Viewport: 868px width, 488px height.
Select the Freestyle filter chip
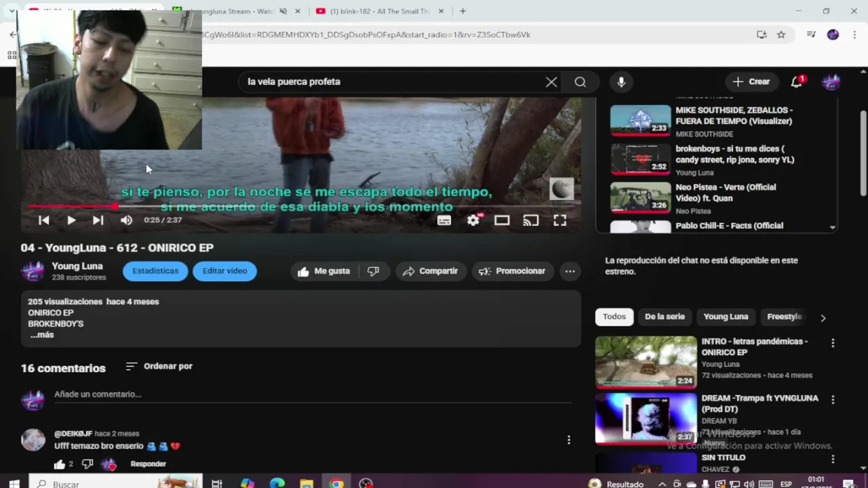785,317
